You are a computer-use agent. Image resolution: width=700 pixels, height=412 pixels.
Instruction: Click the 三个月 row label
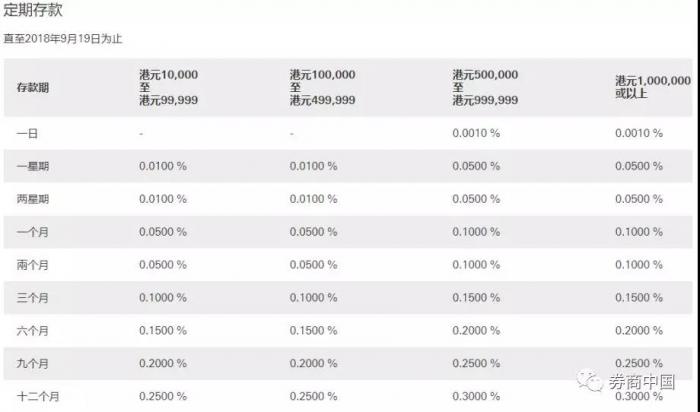point(32,298)
